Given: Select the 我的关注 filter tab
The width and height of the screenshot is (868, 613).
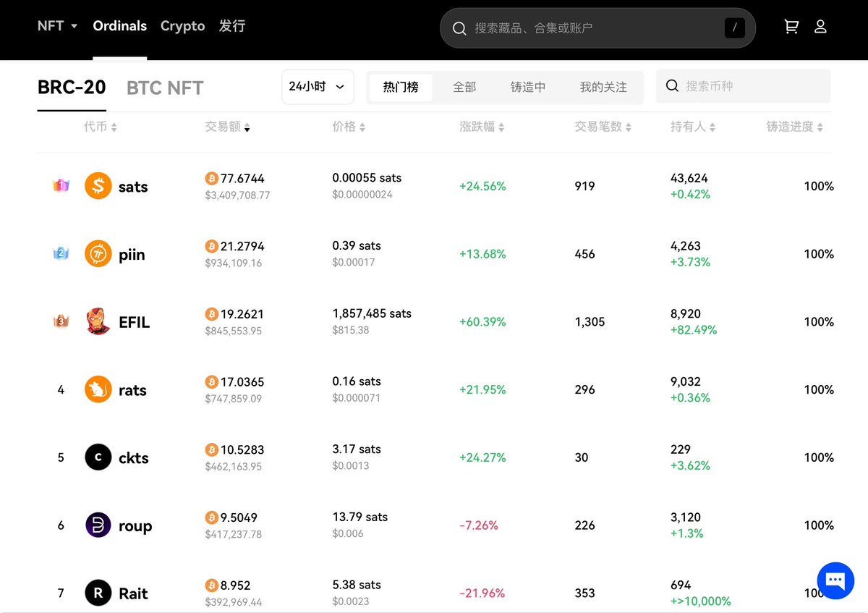Looking at the screenshot, I should coord(603,87).
